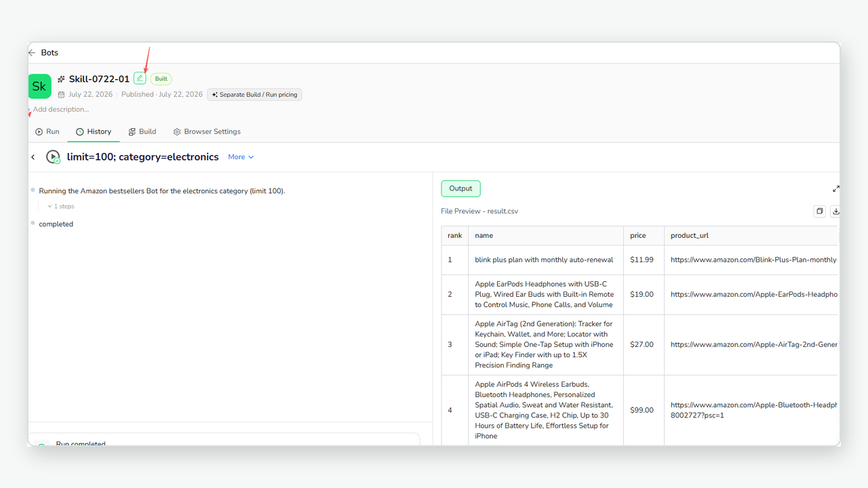The image size is (868, 488).
Task: Select the Output tab button
Action: point(460,188)
